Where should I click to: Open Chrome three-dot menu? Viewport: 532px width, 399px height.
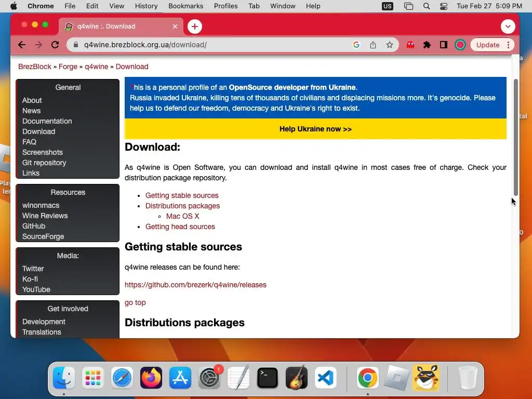[x=508, y=45]
